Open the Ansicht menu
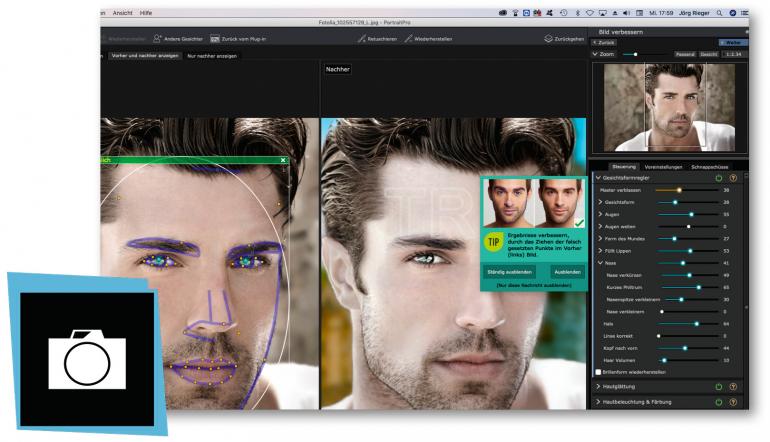Viewport: 770px width, 442px height. pyautogui.click(x=123, y=13)
